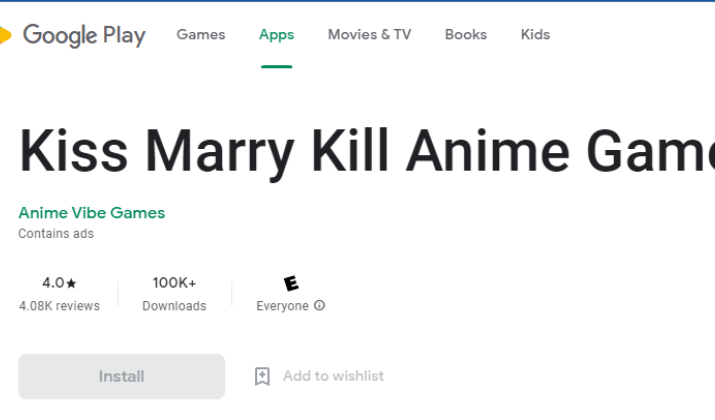Click the E content rating badge
This screenshot has height=420, width=715.
click(291, 283)
